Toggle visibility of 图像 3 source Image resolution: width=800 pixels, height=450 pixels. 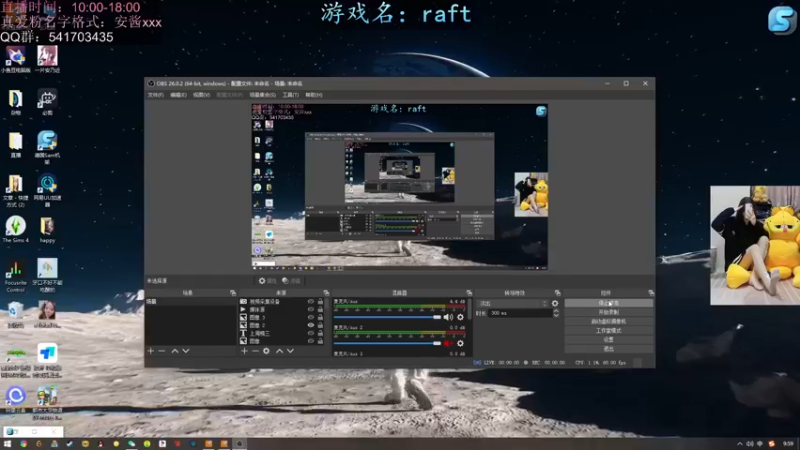coord(311,317)
